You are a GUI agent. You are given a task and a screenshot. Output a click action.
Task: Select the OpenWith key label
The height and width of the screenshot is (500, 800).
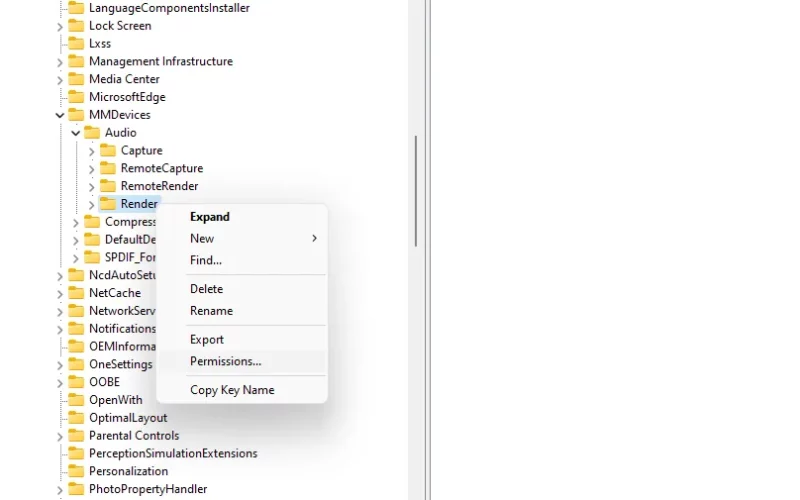point(116,399)
